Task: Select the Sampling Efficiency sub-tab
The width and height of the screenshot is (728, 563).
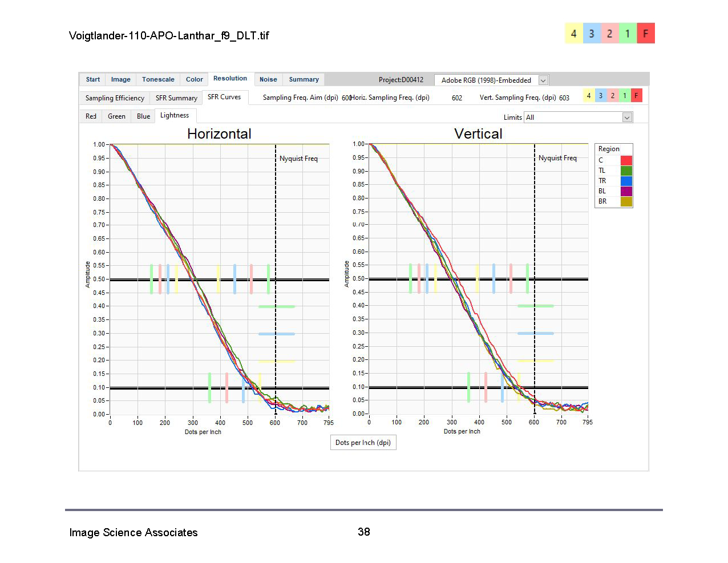Action: pyautogui.click(x=115, y=98)
